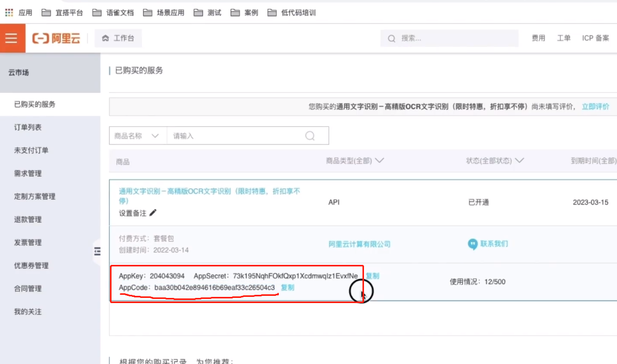Viewport: 617px width, 364px height.
Task: Open the 场景应用 bookmark folder
Action: pyautogui.click(x=164, y=12)
